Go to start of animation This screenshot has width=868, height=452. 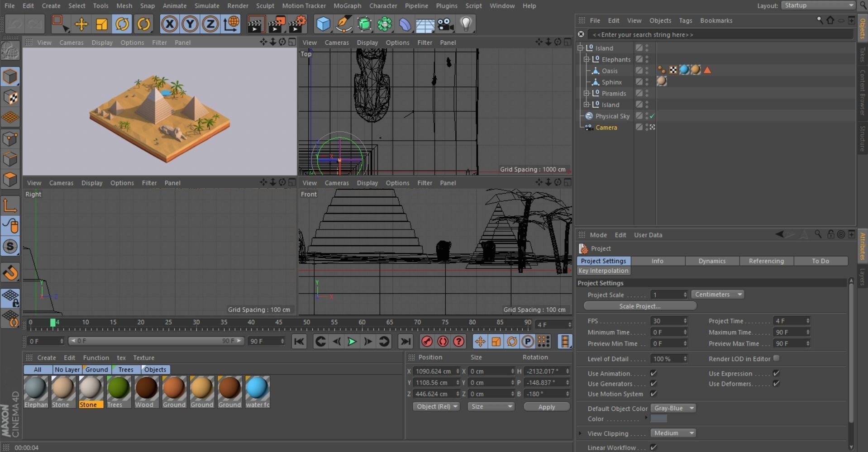pos(299,341)
